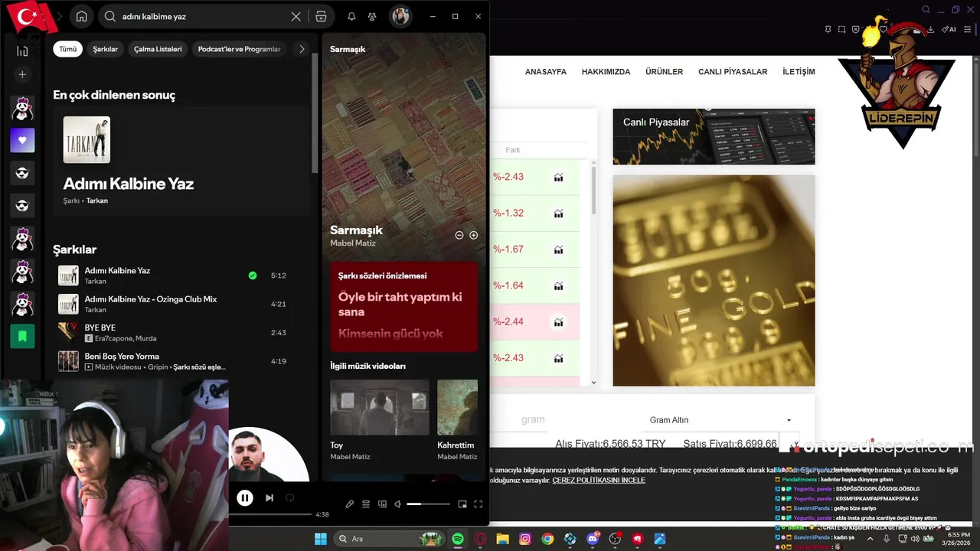Click the plus create icon in Spotify sidebar
Screen dimensions: 980x551
click(x=22, y=75)
